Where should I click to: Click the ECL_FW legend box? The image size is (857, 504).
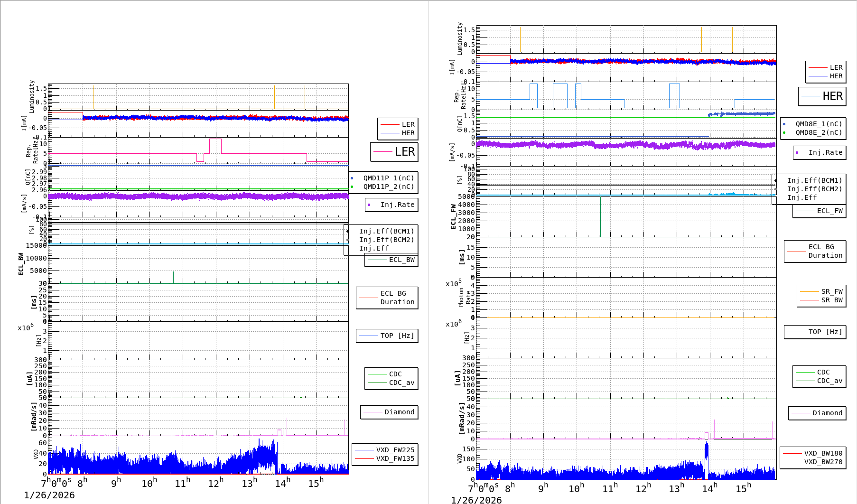820,211
